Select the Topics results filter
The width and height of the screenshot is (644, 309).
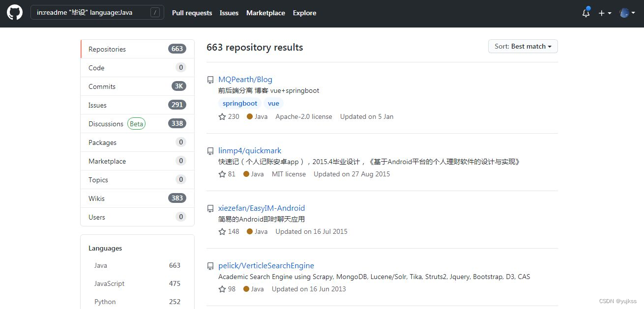click(137, 180)
